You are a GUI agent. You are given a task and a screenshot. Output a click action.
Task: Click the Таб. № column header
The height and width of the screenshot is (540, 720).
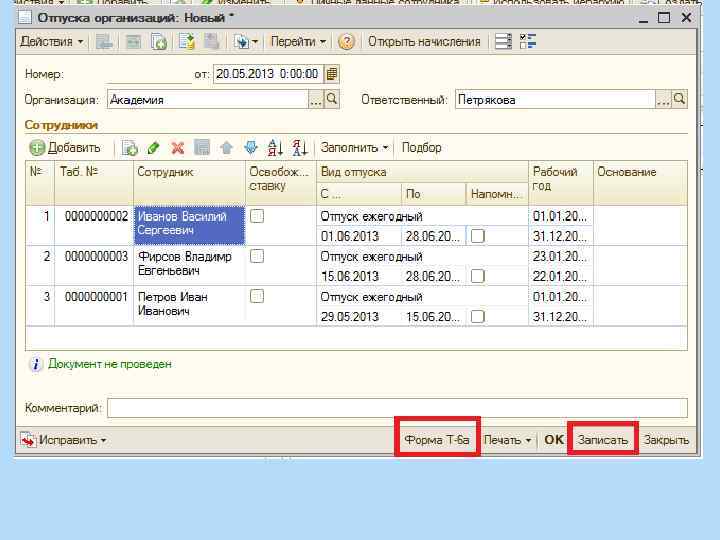point(94,183)
